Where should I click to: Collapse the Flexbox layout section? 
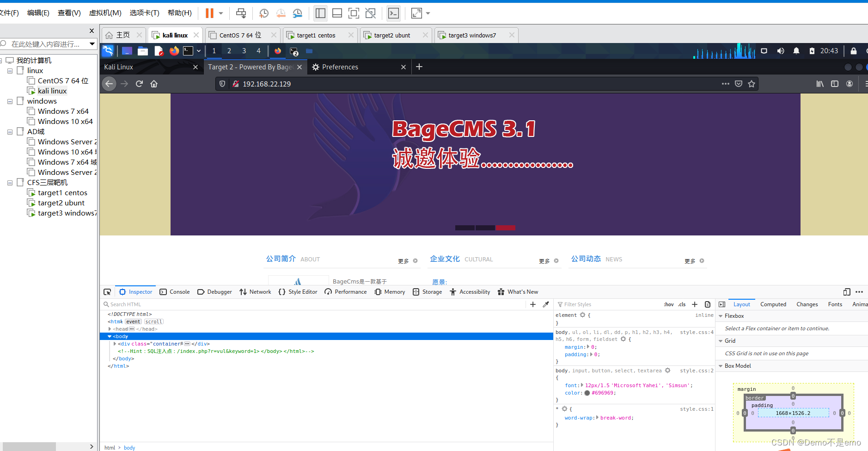(x=721, y=316)
